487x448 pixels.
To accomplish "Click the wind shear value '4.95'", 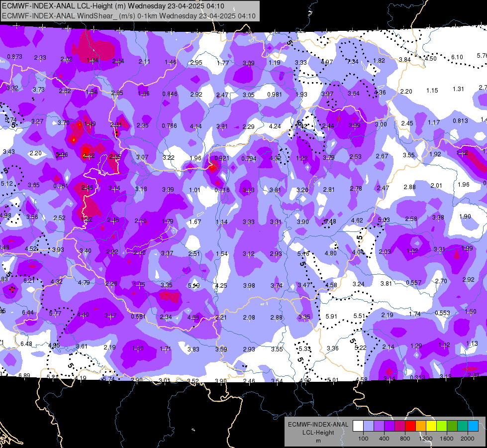I will (x=54, y=345).
